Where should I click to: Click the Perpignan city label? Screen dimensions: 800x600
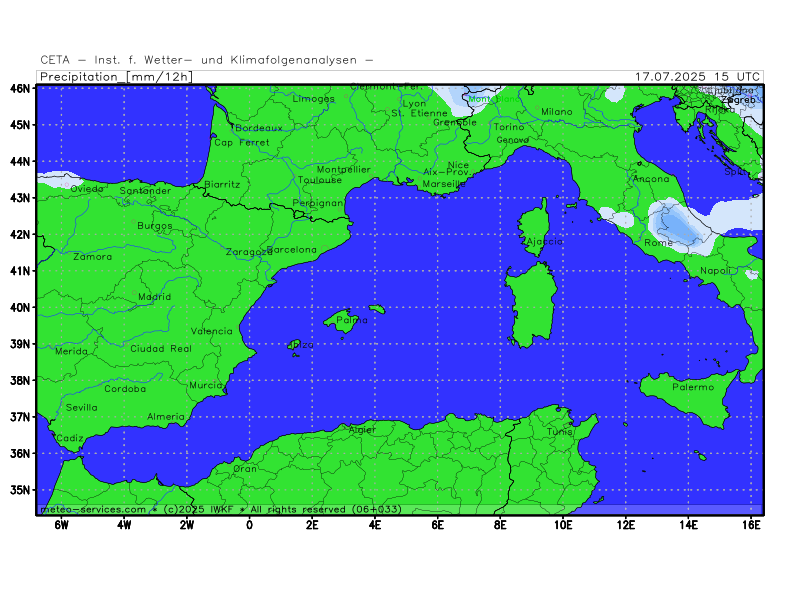click(318, 203)
